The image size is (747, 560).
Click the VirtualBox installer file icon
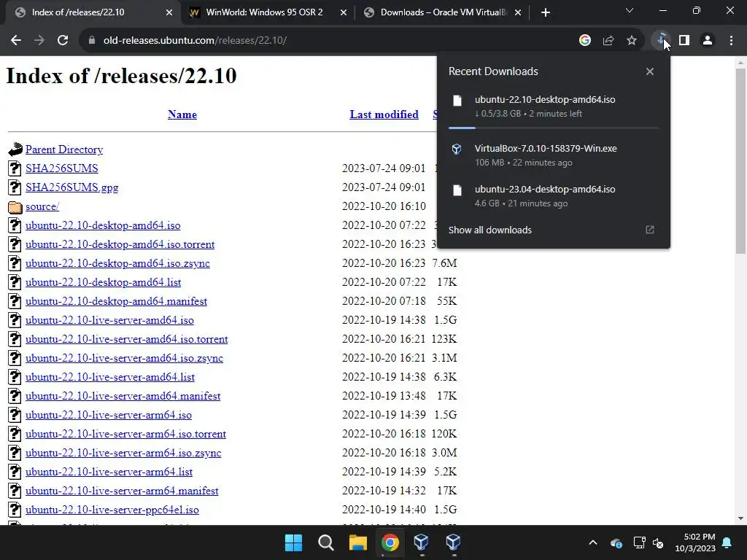[457, 149]
